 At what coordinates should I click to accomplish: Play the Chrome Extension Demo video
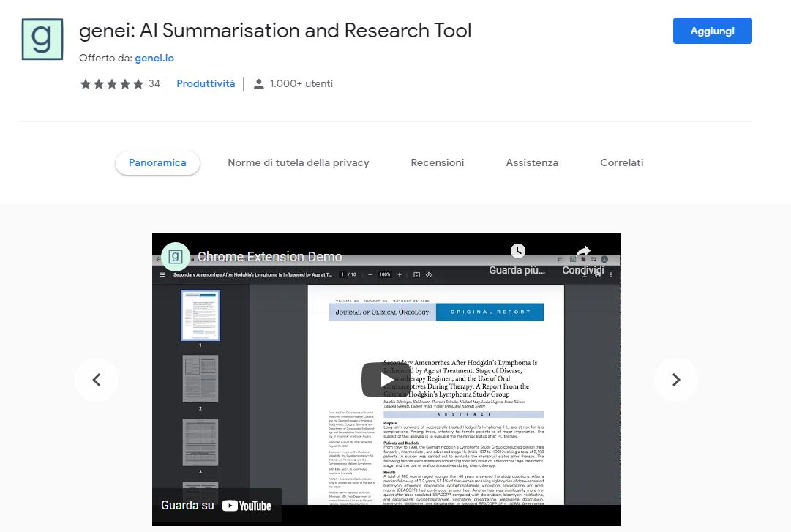coord(386,380)
